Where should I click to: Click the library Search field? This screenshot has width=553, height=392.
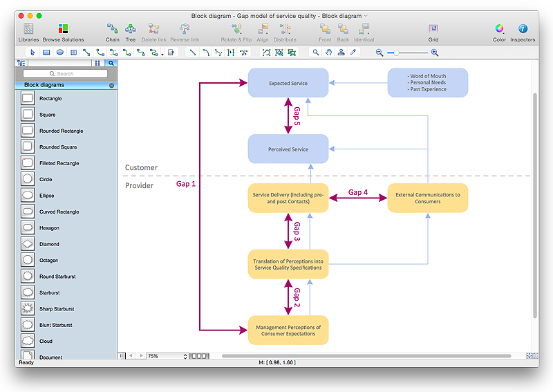(x=66, y=73)
